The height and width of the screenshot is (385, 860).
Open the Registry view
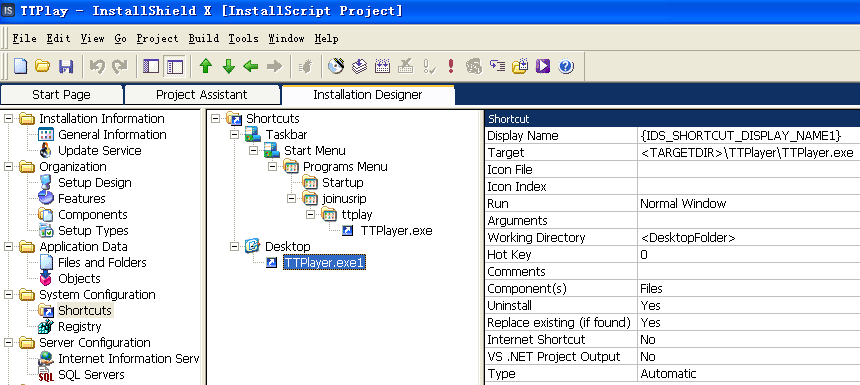[80, 327]
